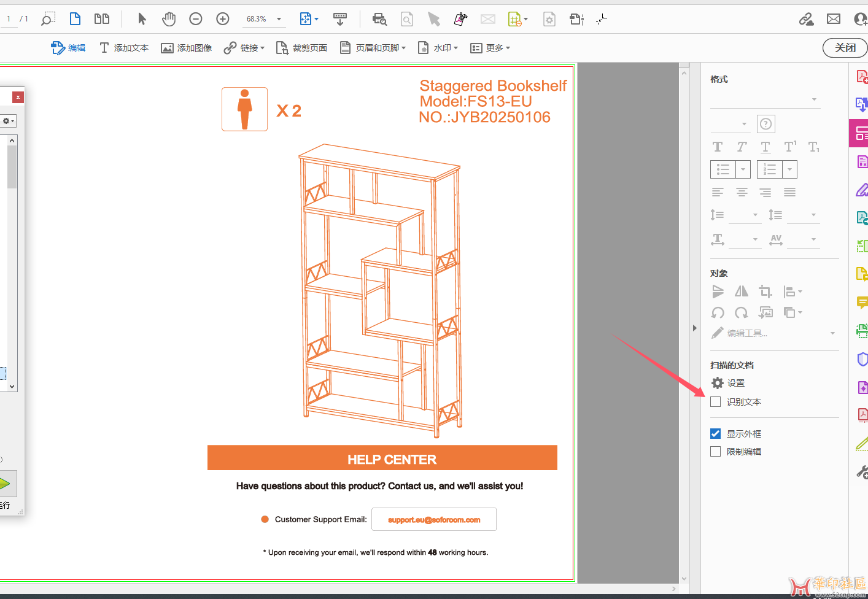Viewport: 868px width, 599px height.
Task: Expand the bulleted list style dropdown
Action: pos(743,169)
